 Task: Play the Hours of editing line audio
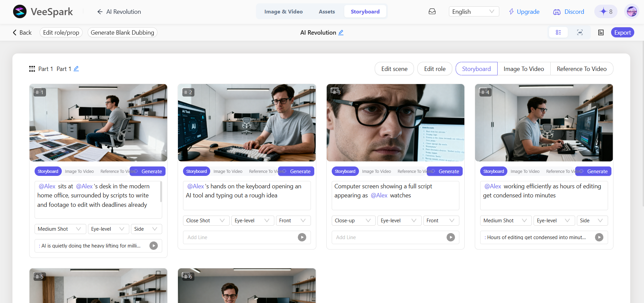click(x=599, y=237)
